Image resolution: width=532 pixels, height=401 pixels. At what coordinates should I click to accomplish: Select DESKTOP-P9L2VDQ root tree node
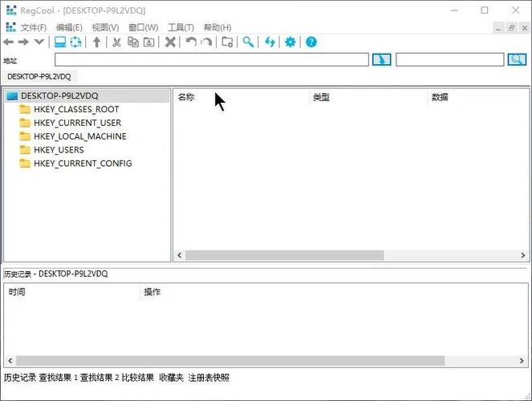[59, 96]
